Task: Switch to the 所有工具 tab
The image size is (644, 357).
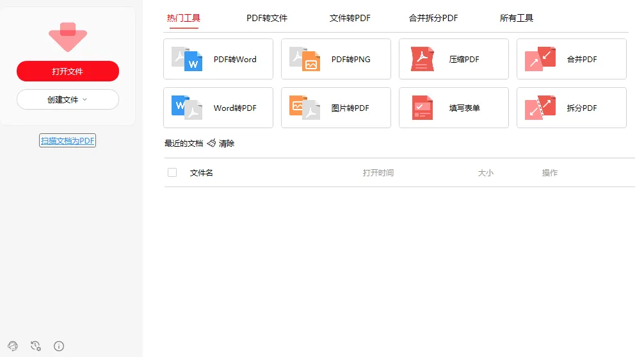Action: (516, 18)
